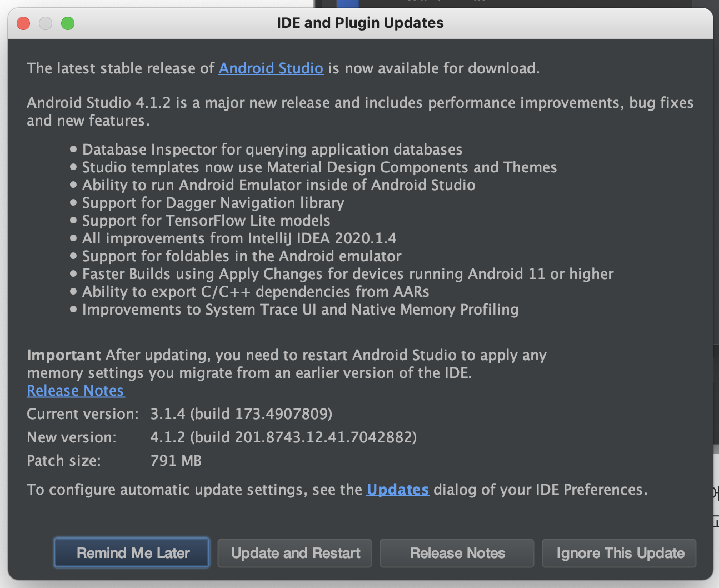Follow the Android Studio hyperlink
This screenshot has height=588, width=719.
[271, 68]
